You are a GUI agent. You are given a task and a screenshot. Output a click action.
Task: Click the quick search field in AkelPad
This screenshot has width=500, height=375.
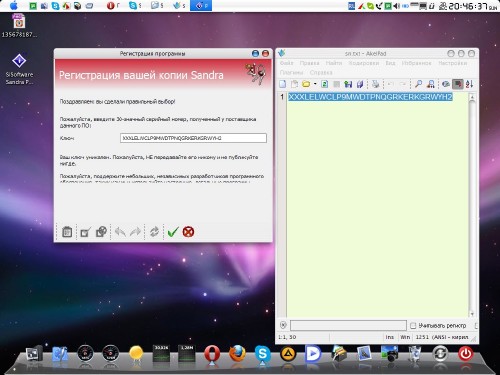coord(348,325)
